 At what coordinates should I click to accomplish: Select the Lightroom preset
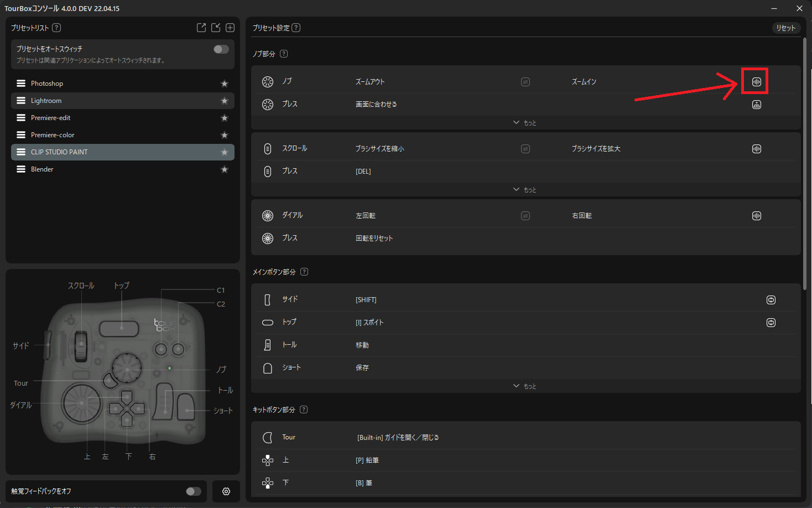tap(46, 101)
